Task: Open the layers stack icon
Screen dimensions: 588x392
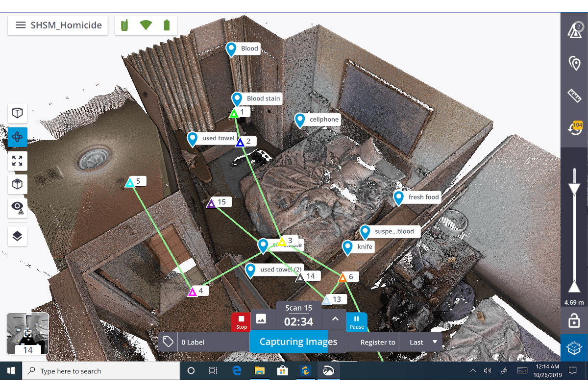Action: tap(17, 236)
